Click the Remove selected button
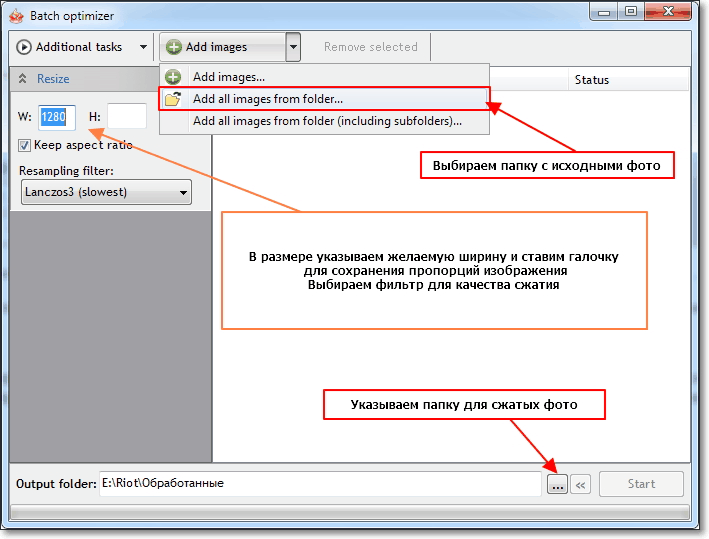The width and height of the screenshot is (709, 539). click(x=370, y=47)
